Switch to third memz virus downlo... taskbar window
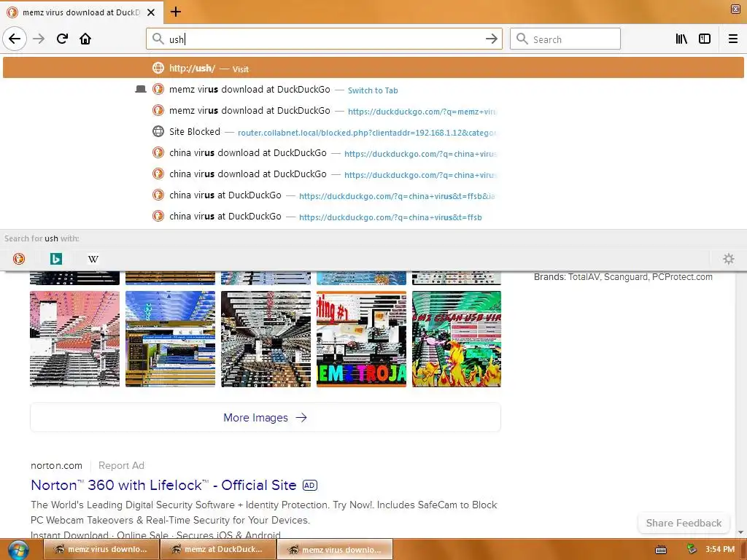747x560 pixels. (x=335, y=550)
